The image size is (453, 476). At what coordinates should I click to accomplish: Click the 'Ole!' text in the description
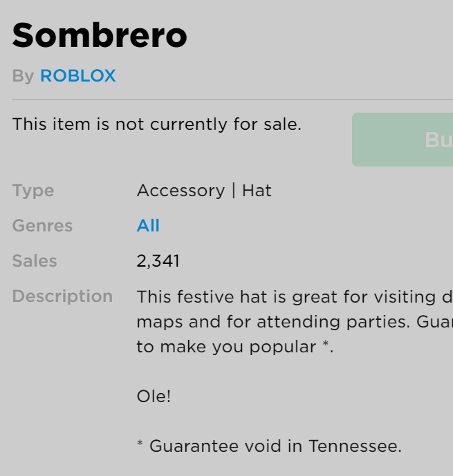154,397
